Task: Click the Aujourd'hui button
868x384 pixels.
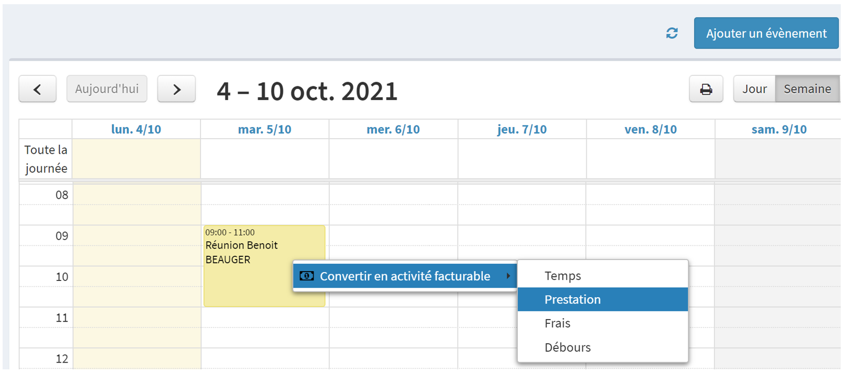Action: pos(107,89)
